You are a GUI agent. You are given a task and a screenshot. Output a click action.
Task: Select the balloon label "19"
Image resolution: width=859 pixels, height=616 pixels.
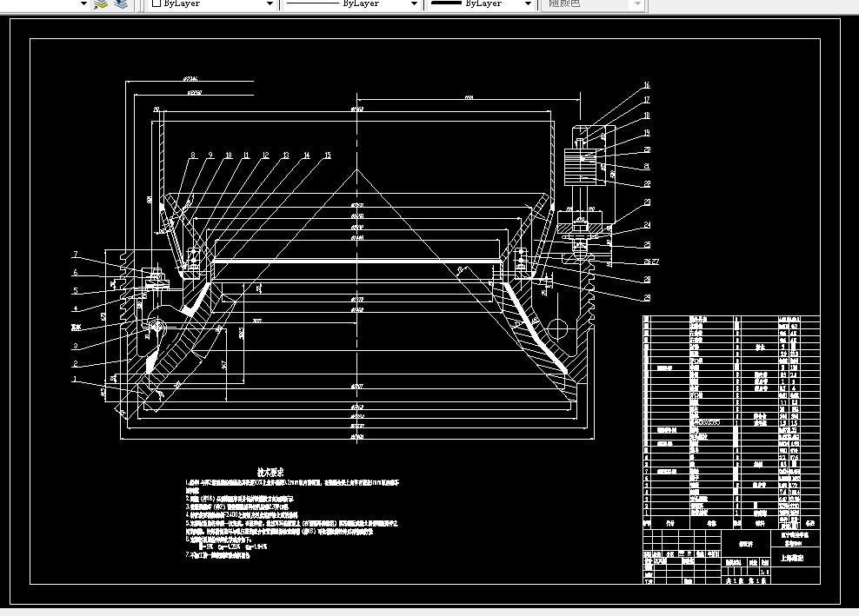(x=647, y=133)
